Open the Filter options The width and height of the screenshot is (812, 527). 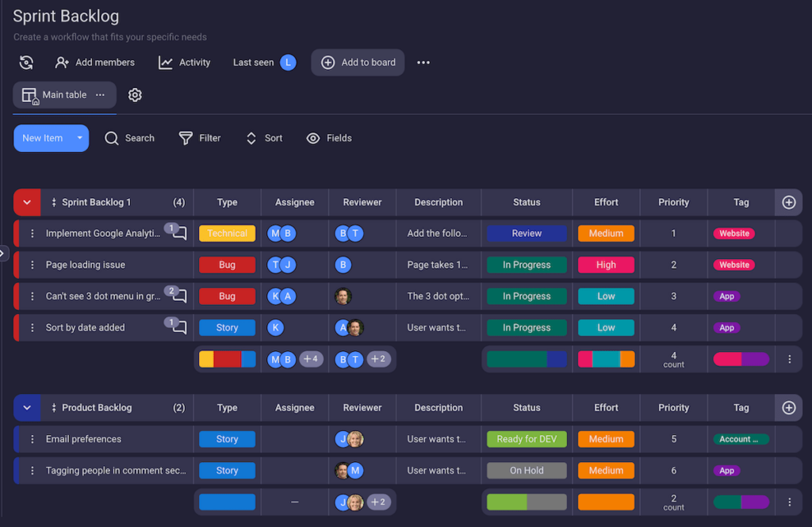pos(200,138)
